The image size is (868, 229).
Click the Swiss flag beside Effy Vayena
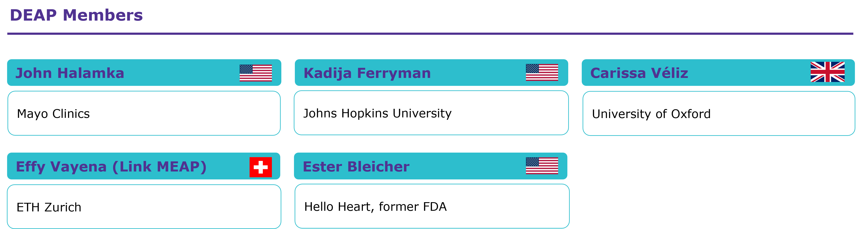pos(261,167)
